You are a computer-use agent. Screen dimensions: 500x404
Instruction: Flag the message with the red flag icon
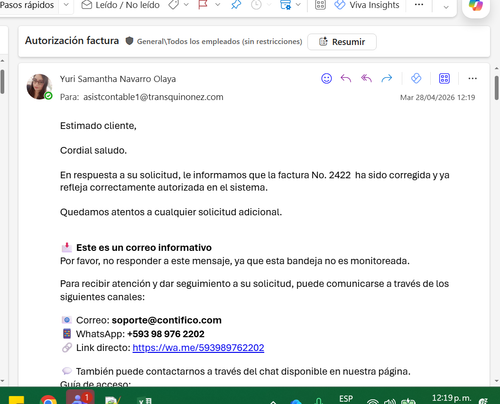click(203, 5)
